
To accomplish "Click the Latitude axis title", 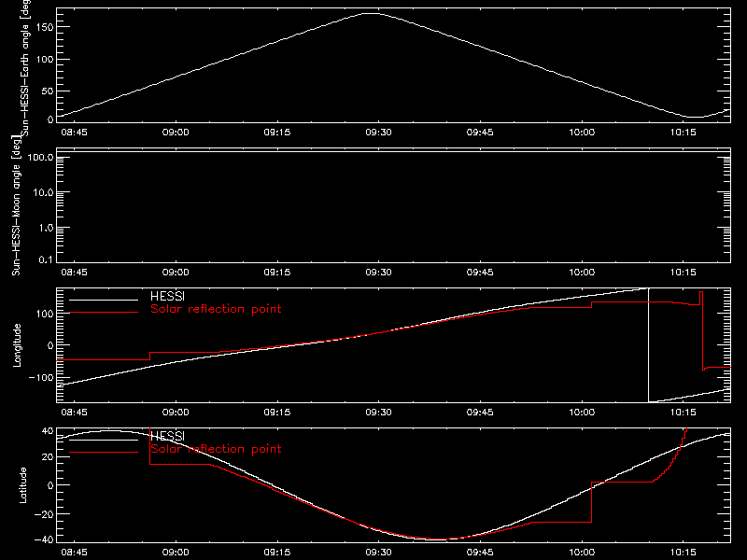I will click(22, 485).
